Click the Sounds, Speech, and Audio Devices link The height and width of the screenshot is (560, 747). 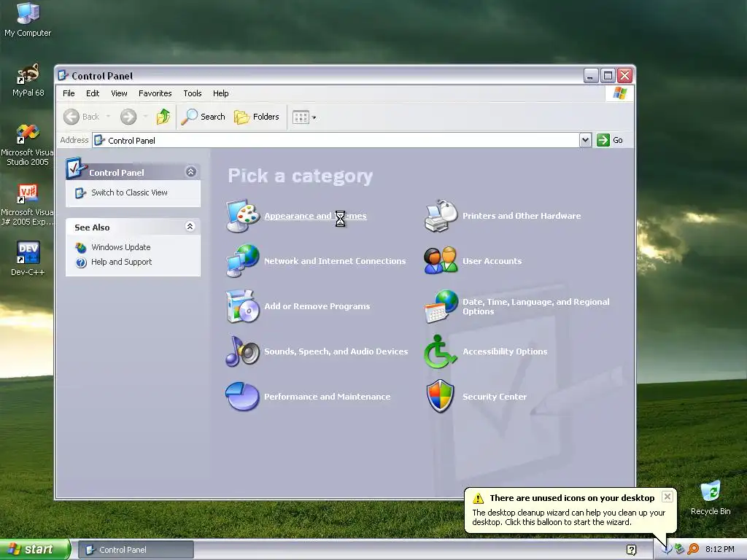point(336,351)
